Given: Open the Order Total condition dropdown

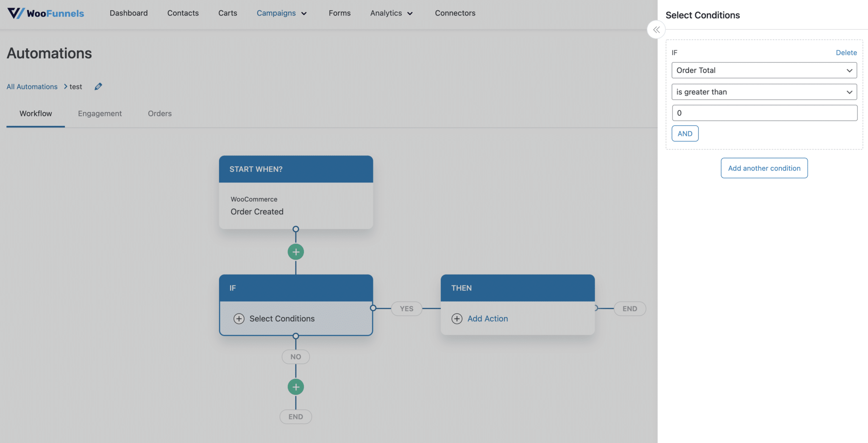Looking at the screenshot, I should [764, 70].
